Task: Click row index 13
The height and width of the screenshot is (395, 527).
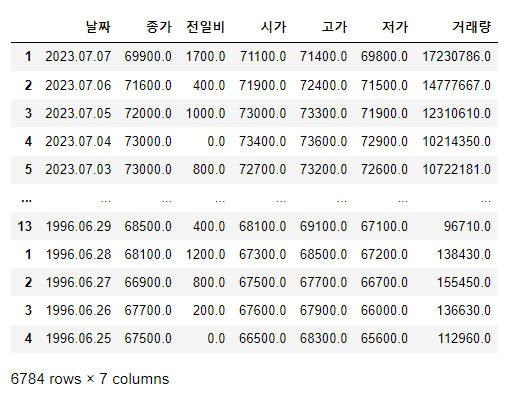Action: [x=25, y=226]
